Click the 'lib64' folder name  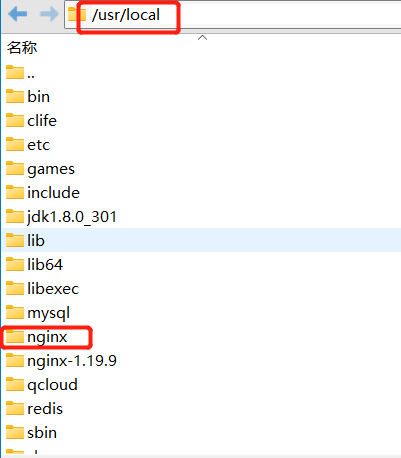tap(45, 265)
